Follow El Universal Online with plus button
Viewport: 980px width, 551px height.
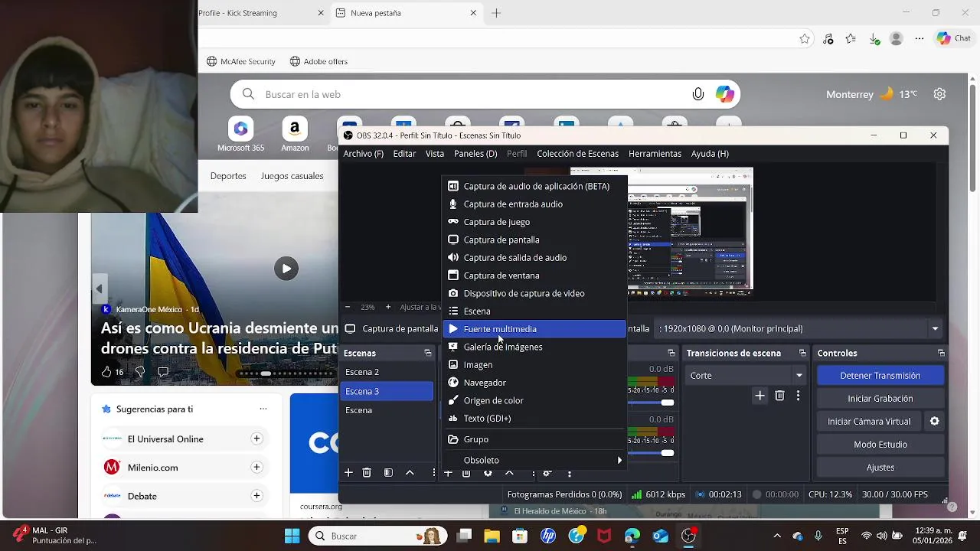[x=256, y=439]
